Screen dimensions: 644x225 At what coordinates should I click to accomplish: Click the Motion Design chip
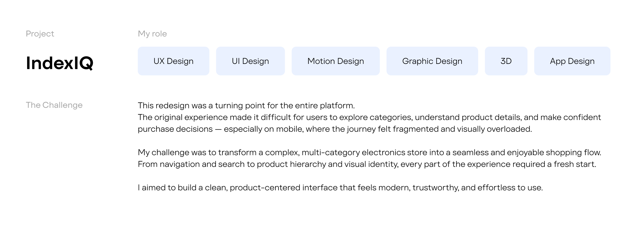coord(336,61)
